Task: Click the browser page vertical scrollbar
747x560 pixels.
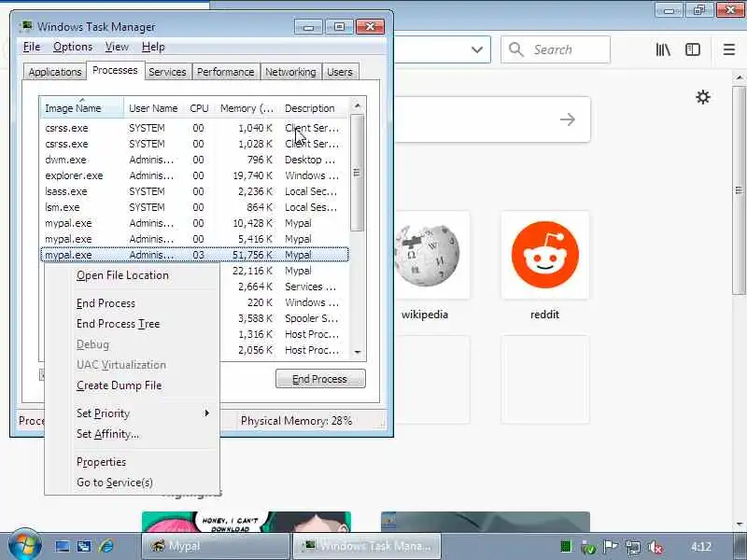Action: pyautogui.click(x=739, y=190)
